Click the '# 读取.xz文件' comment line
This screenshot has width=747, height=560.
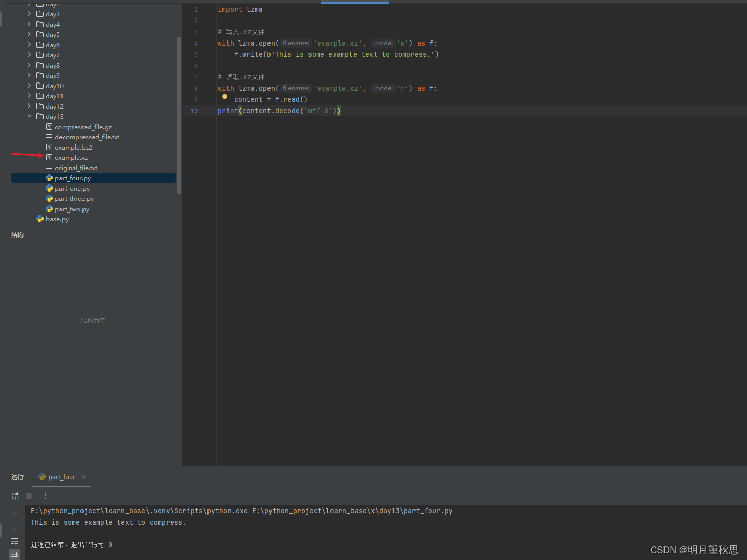241,77
